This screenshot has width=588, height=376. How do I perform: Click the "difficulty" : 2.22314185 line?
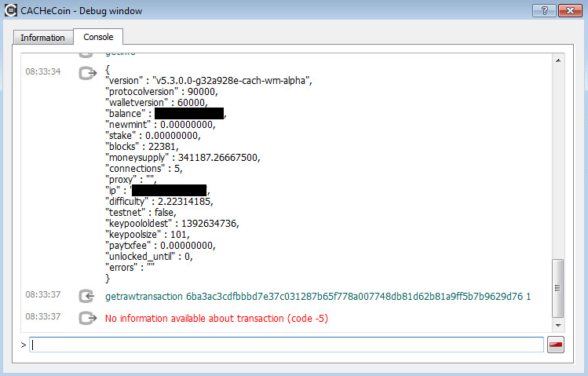coord(159,201)
